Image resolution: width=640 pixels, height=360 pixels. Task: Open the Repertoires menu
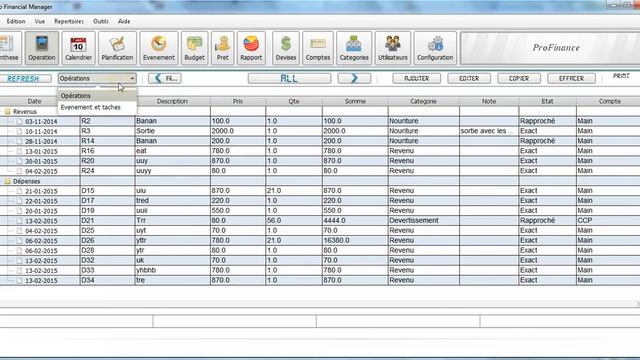[69, 21]
